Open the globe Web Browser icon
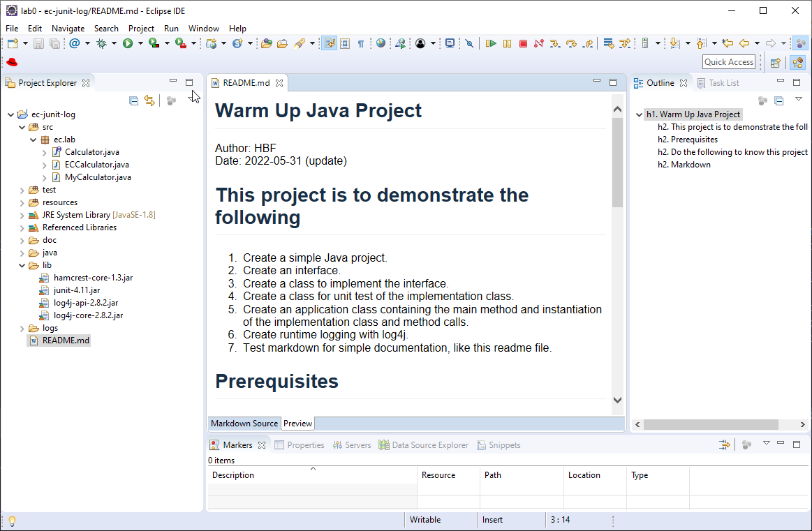Viewport: 812px width, 531px height. 381,43
